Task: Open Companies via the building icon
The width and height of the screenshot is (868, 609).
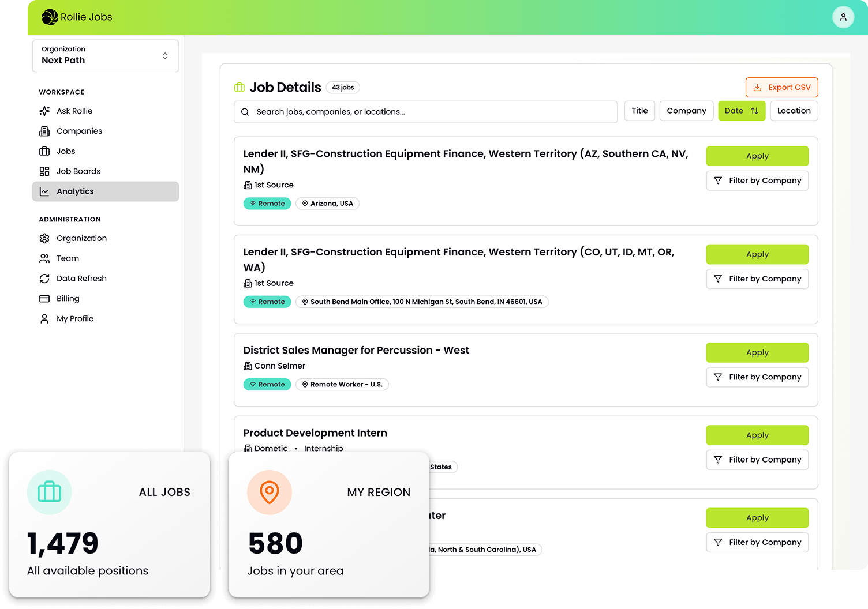Action: pyautogui.click(x=44, y=131)
